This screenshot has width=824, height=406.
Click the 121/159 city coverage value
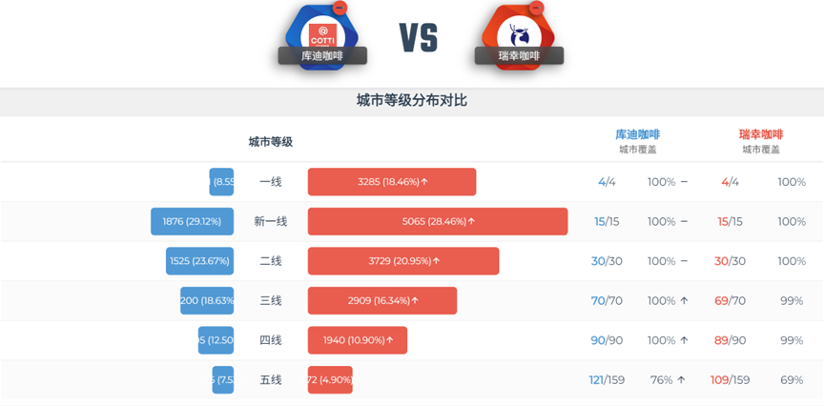coord(606,380)
